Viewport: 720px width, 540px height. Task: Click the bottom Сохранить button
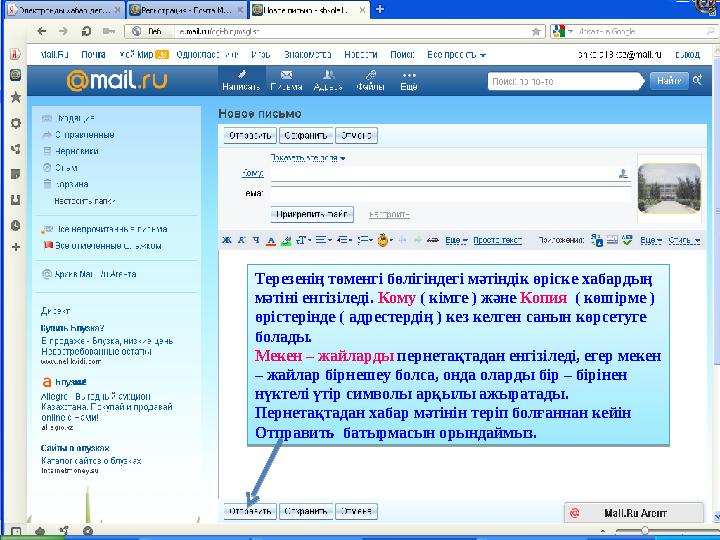[x=306, y=511]
